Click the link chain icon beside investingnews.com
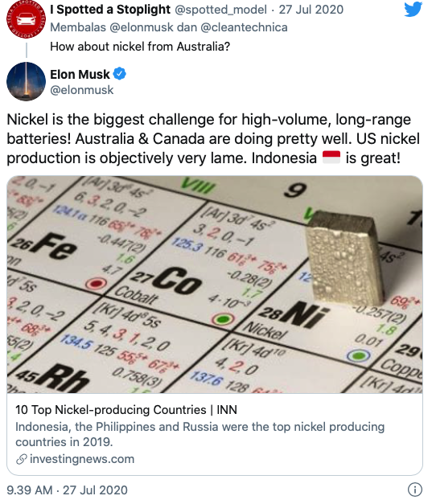 (21, 459)
